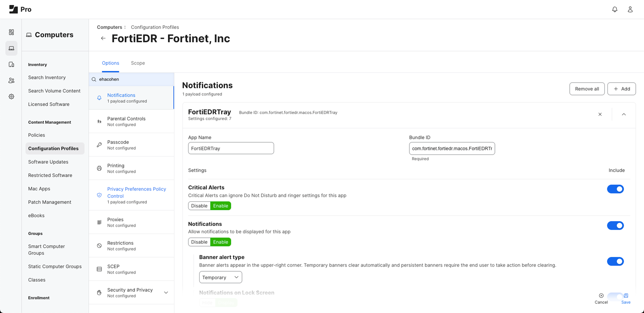Screen dimensions: 644x313
Task: Click the Remove all button
Action: click(587, 89)
